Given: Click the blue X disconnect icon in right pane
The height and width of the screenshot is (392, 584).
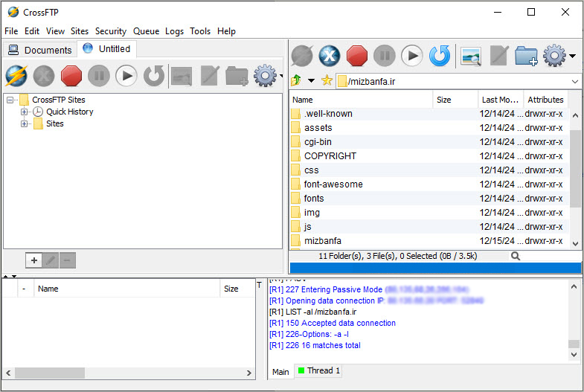Looking at the screenshot, I should (x=330, y=56).
